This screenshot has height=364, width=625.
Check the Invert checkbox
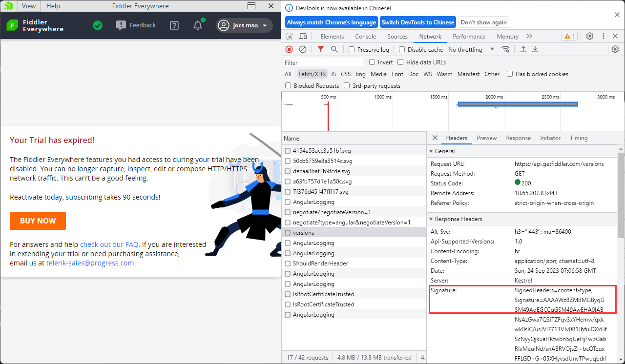coord(372,62)
